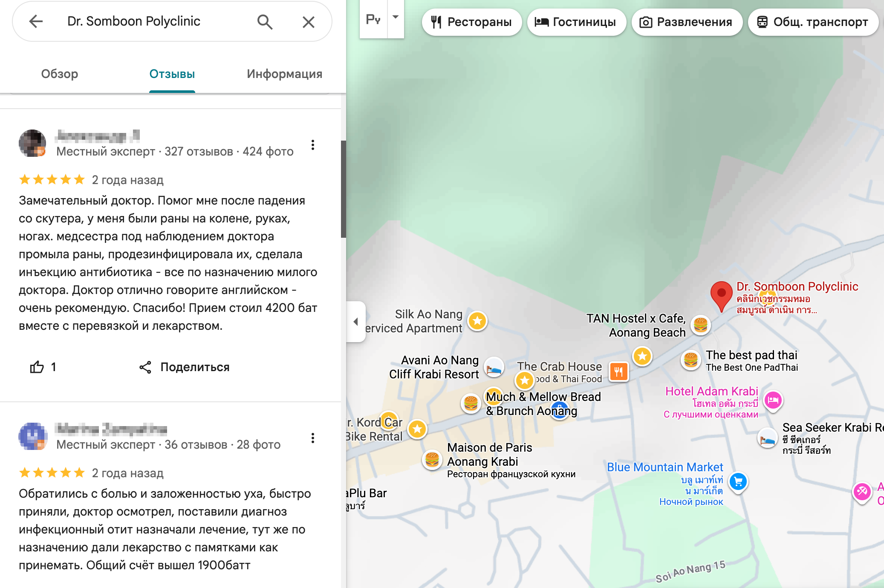
Task: Click 'Местный эксперт · 36 отзывов' text
Action: pos(142,444)
